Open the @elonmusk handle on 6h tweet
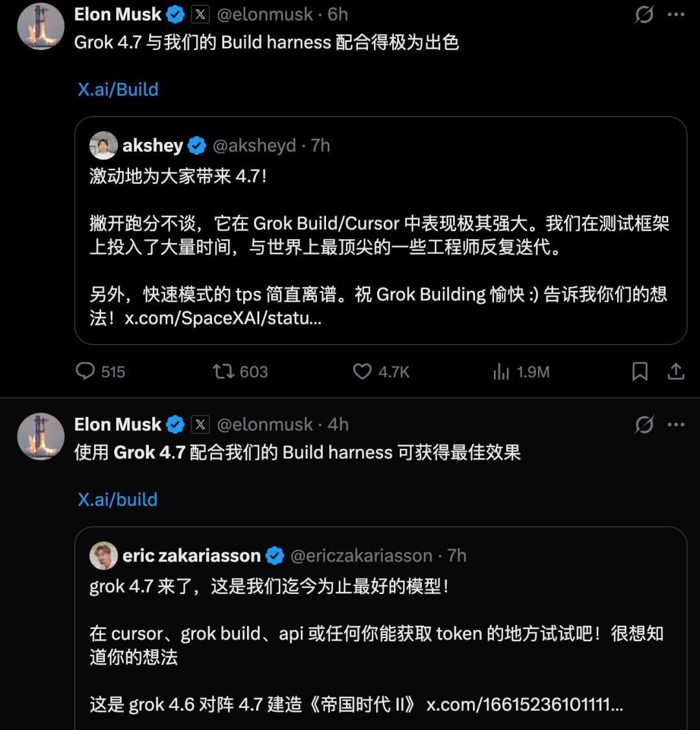 tap(265, 14)
